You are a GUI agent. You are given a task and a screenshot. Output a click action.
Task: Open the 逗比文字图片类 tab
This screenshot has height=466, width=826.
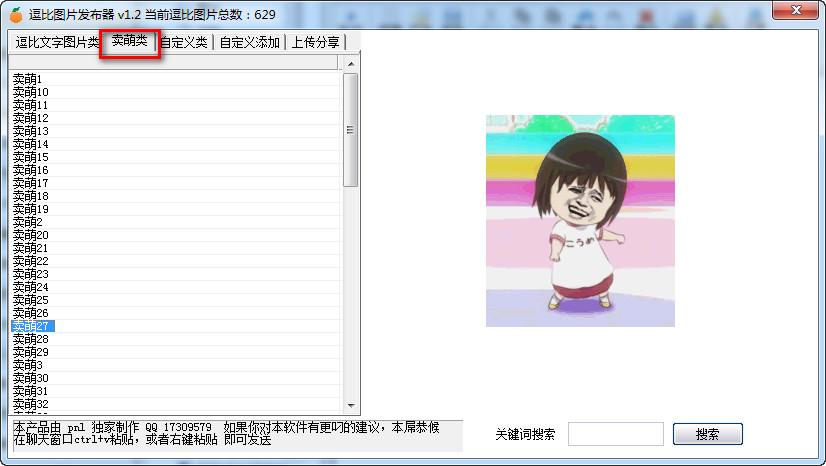pyautogui.click(x=56, y=42)
